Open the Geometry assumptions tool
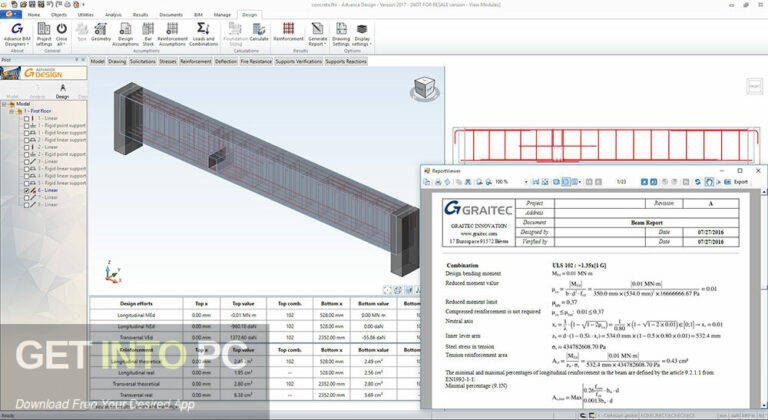This screenshot has height=420, width=768. (101, 32)
